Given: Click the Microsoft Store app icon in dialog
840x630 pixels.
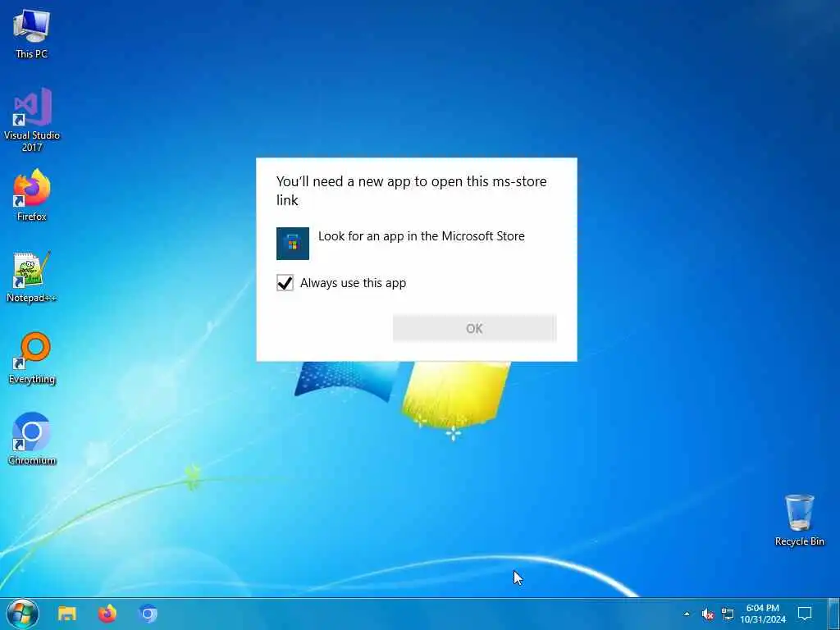Looking at the screenshot, I should coord(293,243).
